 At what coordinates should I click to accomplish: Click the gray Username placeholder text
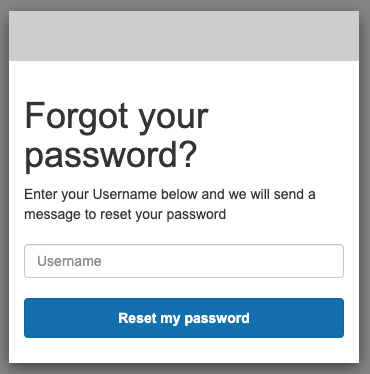tap(69, 261)
